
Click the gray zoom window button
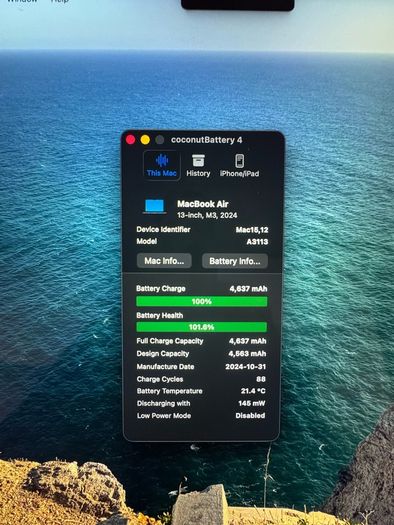[160, 140]
